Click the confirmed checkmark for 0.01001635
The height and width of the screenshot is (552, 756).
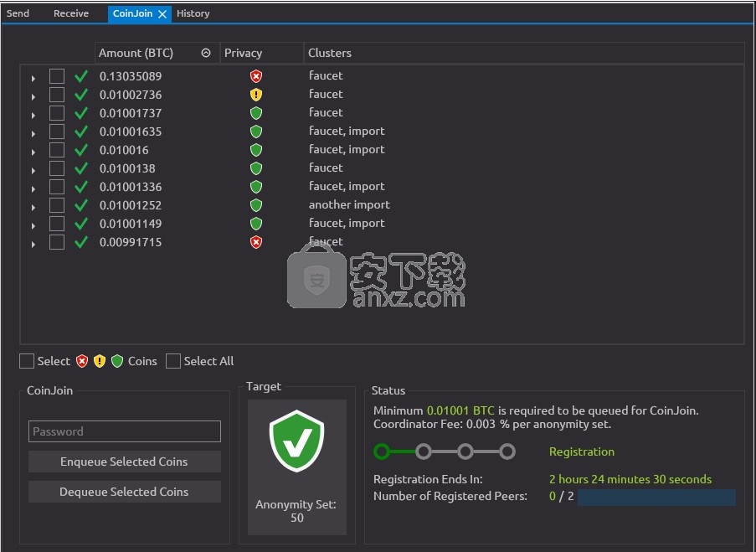[81, 132]
